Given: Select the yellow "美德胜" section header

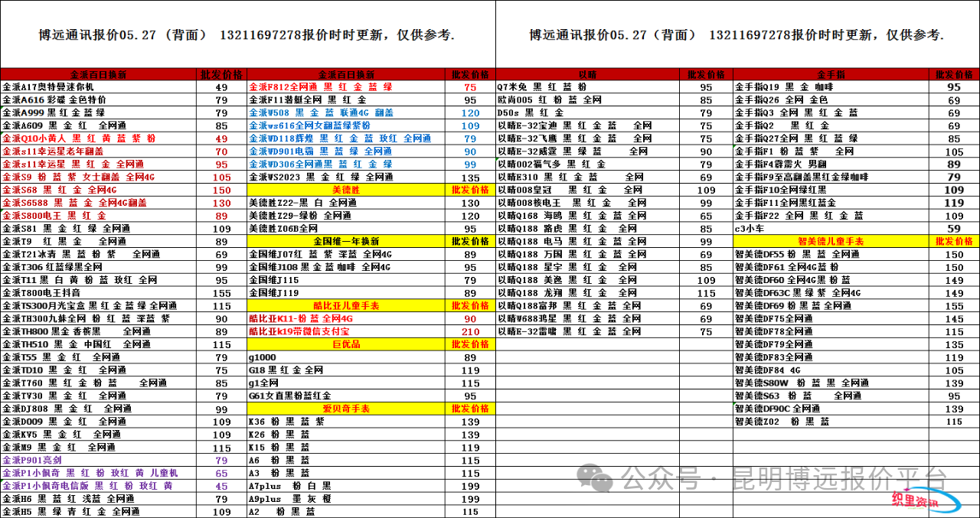Looking at the screenshot, I should 346,190.
